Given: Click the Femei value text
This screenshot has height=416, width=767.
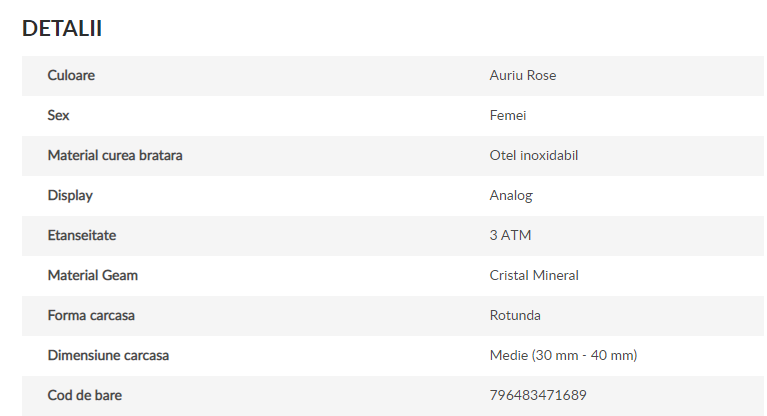Looking at the screenshot, I should [x=508, y=116].
